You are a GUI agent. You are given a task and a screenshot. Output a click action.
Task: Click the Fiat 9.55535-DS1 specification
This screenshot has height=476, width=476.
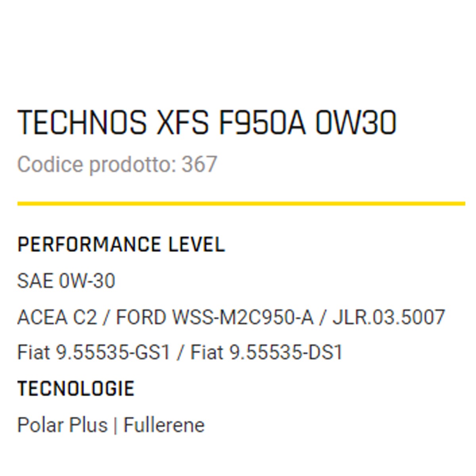tap(266, 352)
